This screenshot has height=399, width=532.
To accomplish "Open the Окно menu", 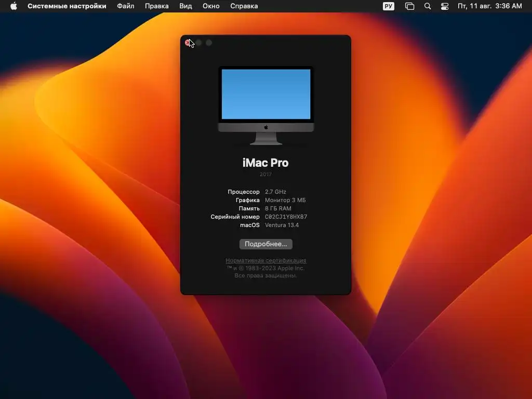I will click(x=211, y=6).
